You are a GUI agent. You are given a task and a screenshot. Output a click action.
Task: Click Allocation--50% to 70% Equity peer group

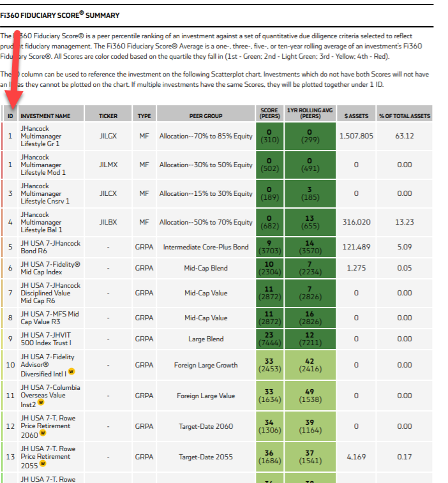pyautogui.click(x=206, y=222)
